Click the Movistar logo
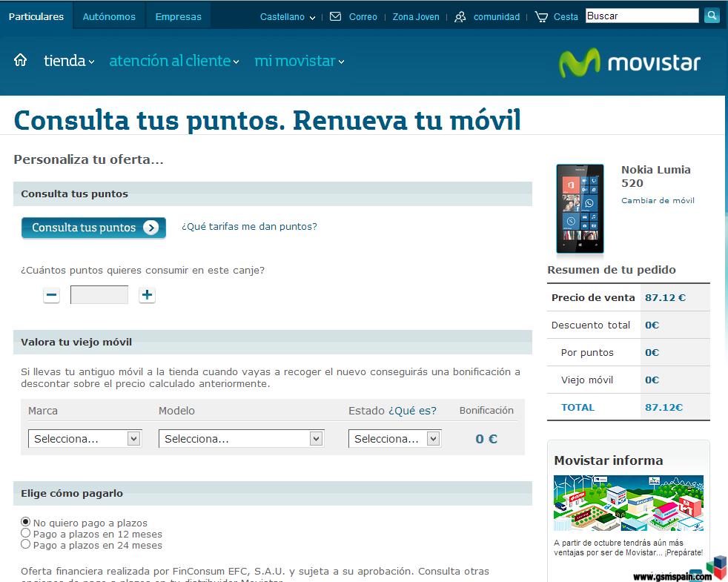The height and width of the screenshot is (582, 728). [629, 63]
